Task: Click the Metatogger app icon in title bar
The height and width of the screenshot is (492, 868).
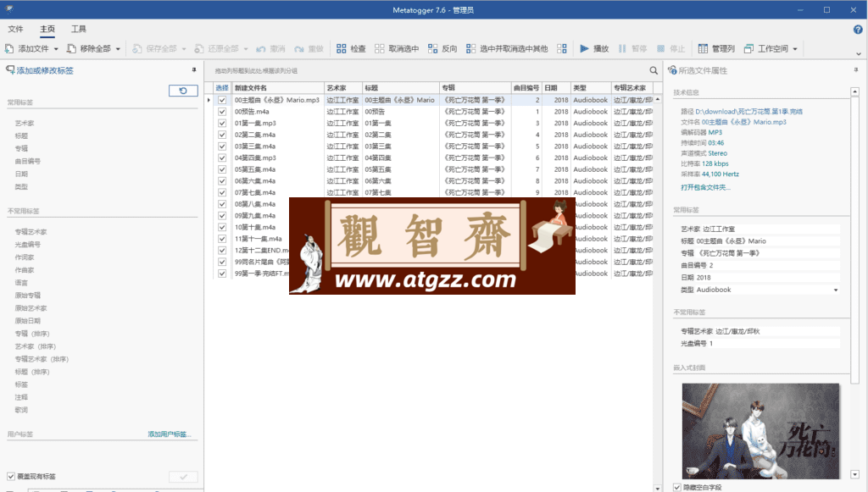Action: [9, 9]
